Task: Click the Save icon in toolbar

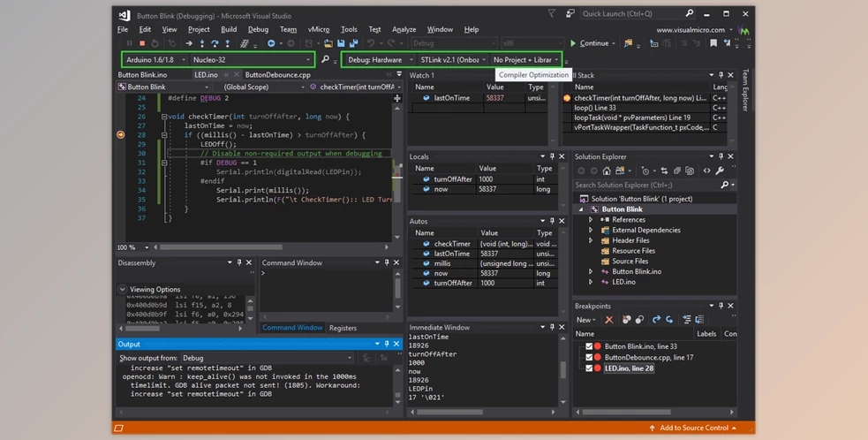Action: coord(341,43)
